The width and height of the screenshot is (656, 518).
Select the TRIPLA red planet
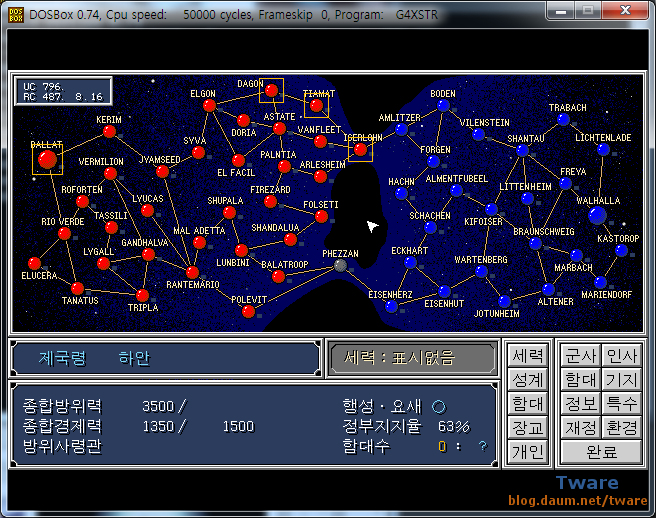(x=142, y=295)
